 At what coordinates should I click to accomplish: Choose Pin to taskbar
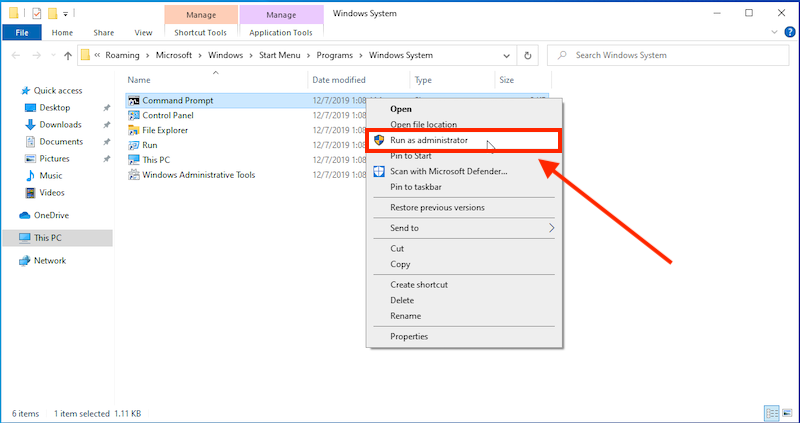click(x=416, y=187)
